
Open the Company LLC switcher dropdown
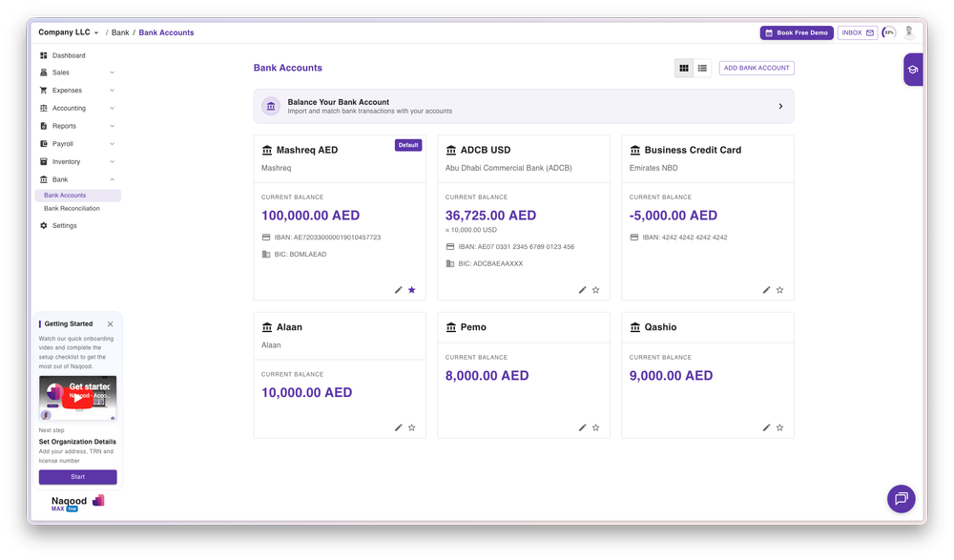coord(65,31)
